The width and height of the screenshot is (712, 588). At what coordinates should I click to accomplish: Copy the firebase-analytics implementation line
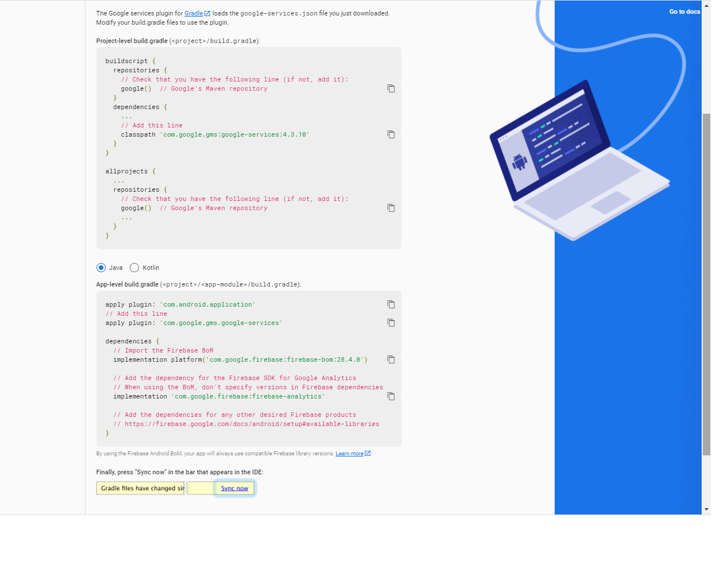pyautogui.click(x=391, y=396)
